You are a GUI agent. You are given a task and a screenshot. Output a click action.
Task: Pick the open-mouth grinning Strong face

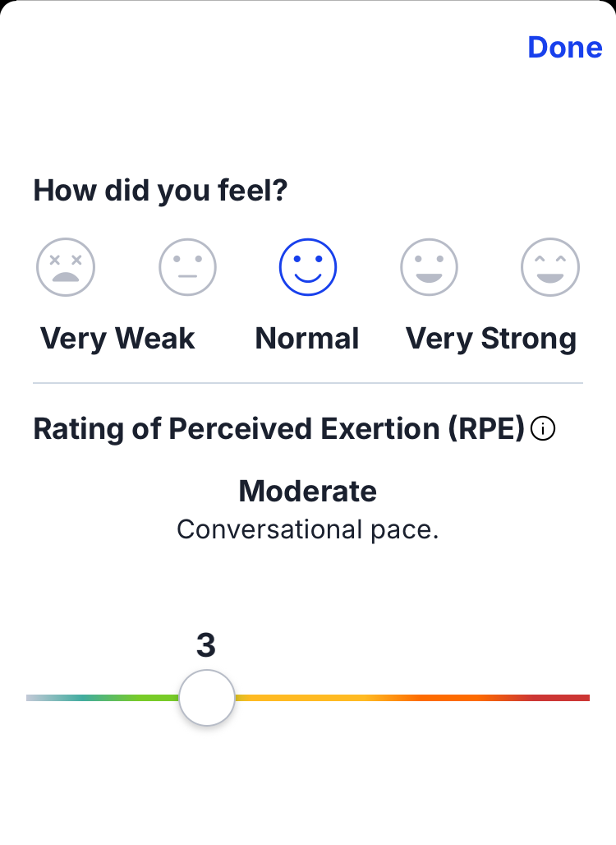429,267
